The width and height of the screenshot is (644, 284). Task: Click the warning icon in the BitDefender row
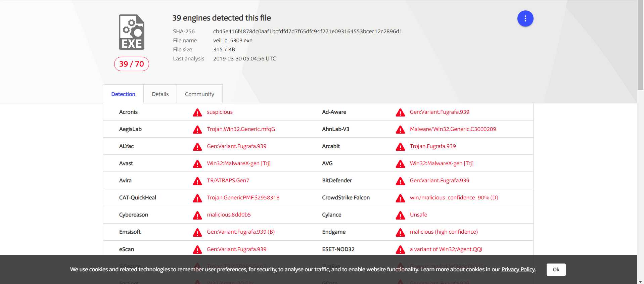(x=400, y=181)
